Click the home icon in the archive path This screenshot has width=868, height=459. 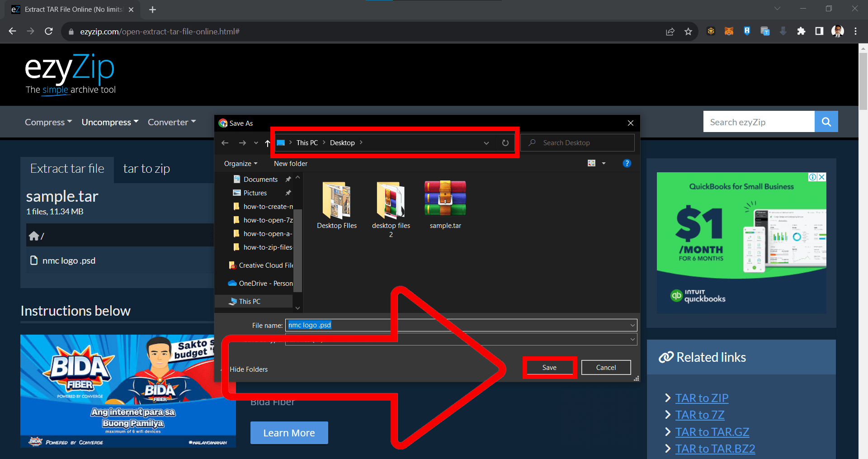34,235
